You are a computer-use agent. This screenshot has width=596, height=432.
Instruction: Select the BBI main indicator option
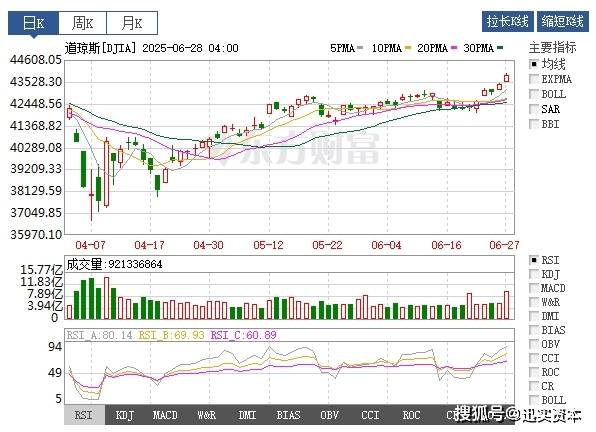click(x=534, y=124)
